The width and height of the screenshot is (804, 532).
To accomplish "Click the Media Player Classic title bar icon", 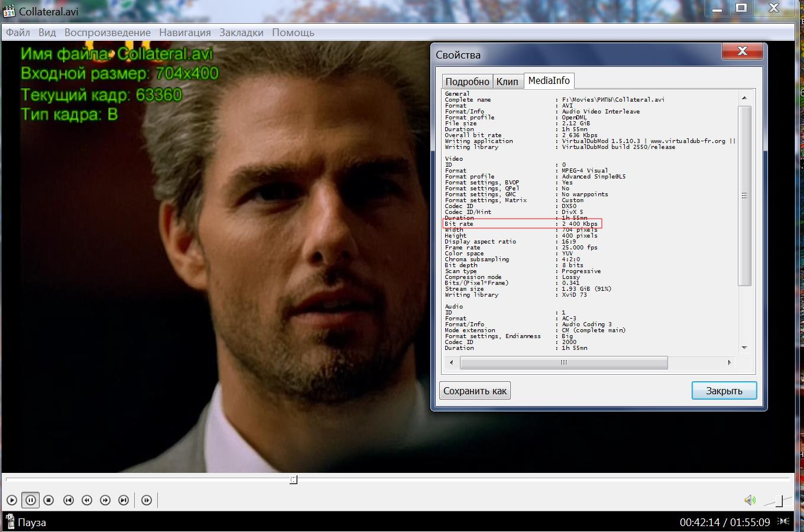I will coord(9,11).
